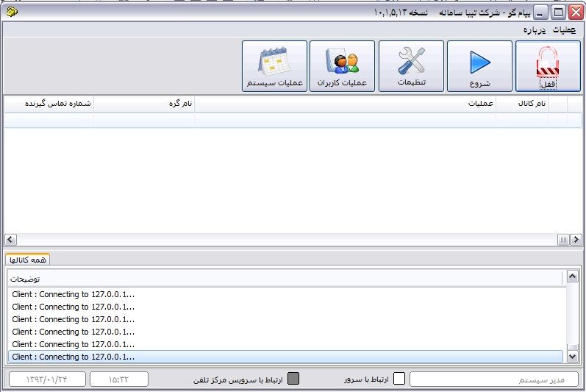The width and height of the screenshot is (586, 392).
Task: Click the System Manager (مدیر سیستم) user field
Action: [494, 379]
